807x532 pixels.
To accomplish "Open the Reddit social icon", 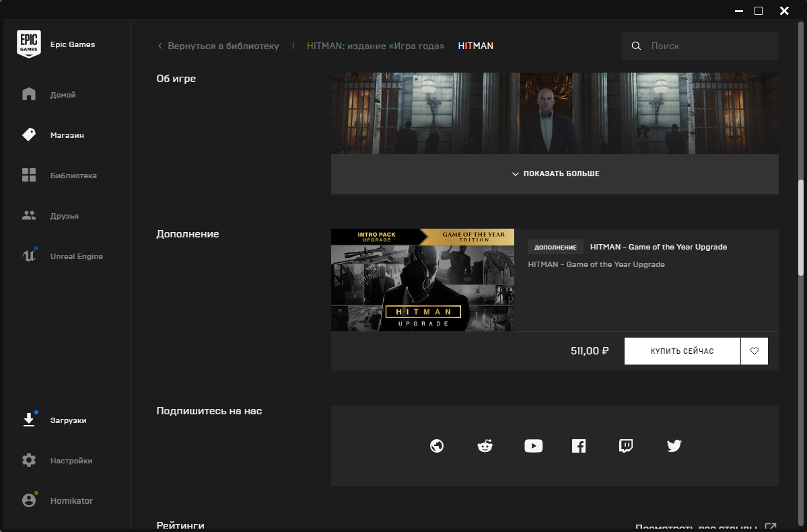I will [x=485, y=446].
